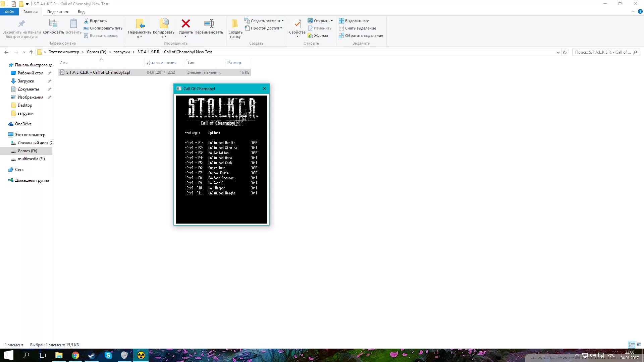Open Task View on the taskbar
The width and height of the screenshot is (644, 362).
pos(42,355)
